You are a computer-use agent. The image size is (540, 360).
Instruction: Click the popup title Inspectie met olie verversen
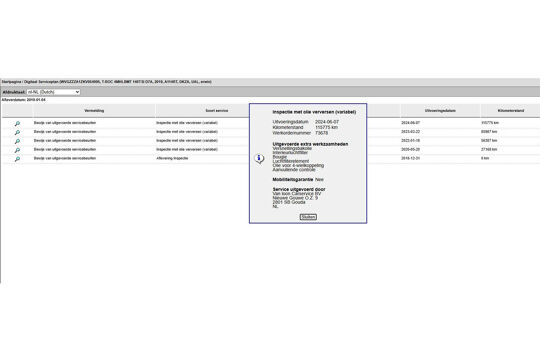pos(314,112)
